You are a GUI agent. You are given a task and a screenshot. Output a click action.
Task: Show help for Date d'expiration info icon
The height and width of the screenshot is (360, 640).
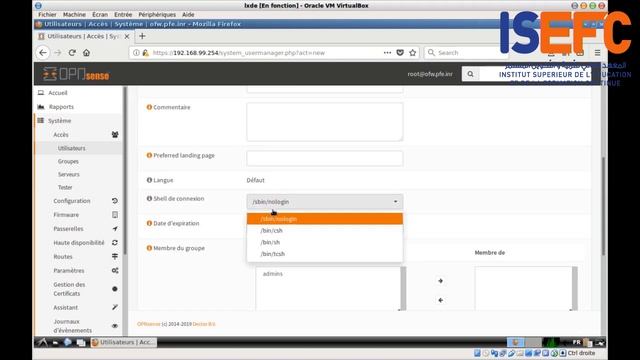pyautogui.click(x=149, y=223)
